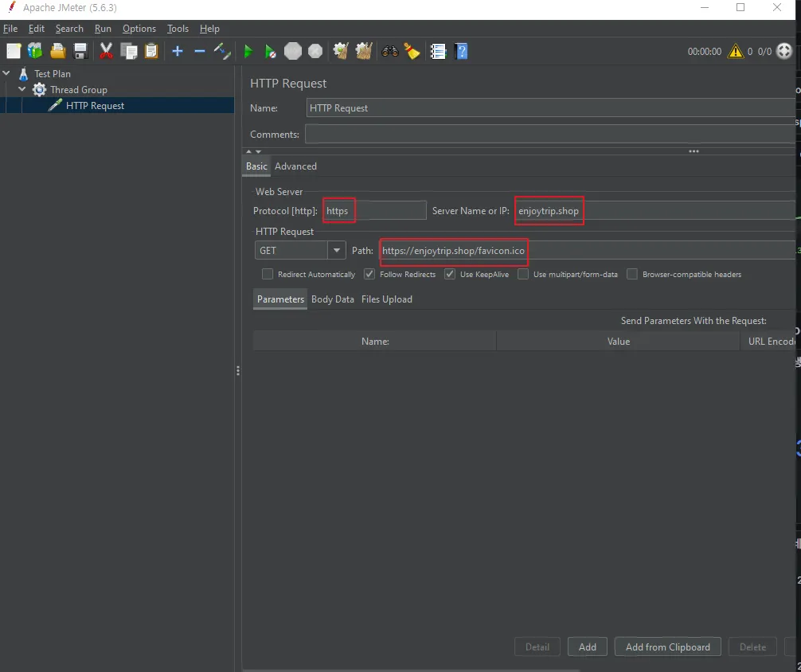Enable Redirect Automatically checkbox
Viewport: 801px width, 672px height.
[268, 274]
